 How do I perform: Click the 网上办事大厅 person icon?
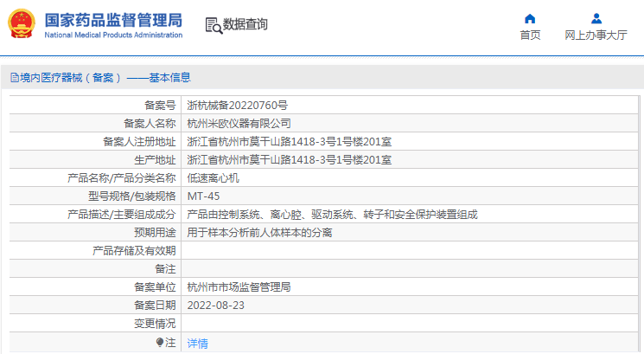(596, 18)
